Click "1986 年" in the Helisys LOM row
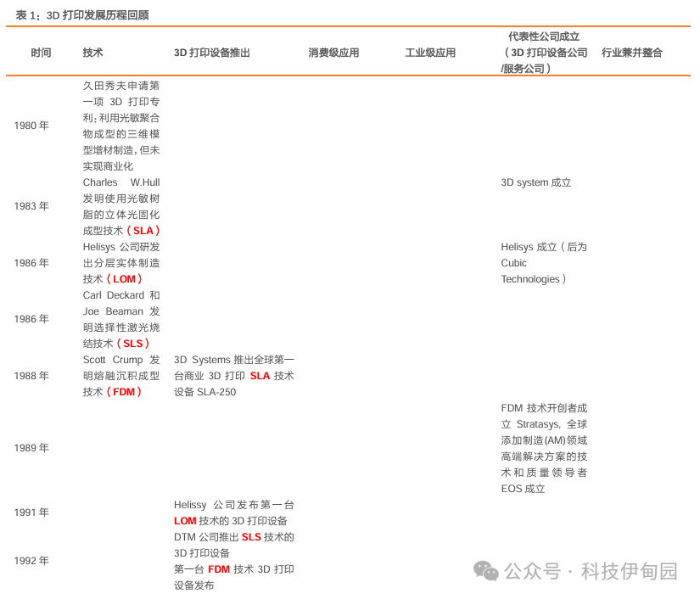The image size is (700, 599). [x=31, y=263]
